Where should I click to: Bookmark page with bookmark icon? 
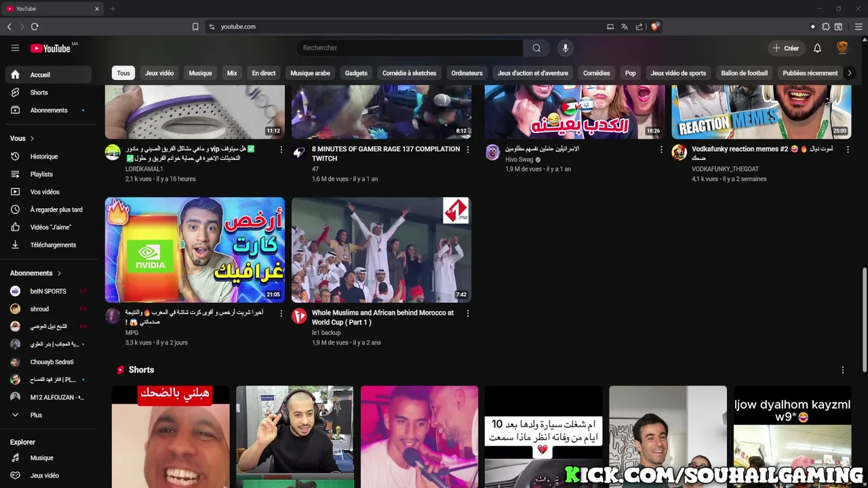[195, 26]
